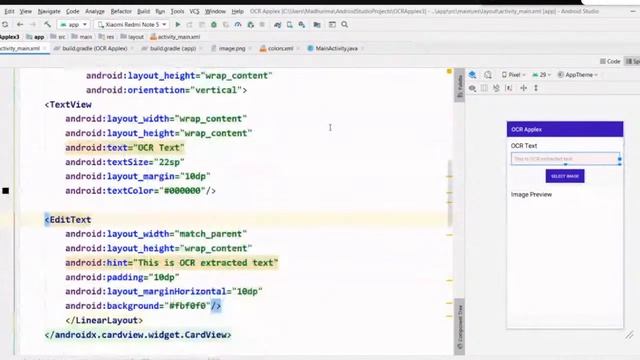Click the Search Everywhere magnifier icon

[x=345, y=24]
